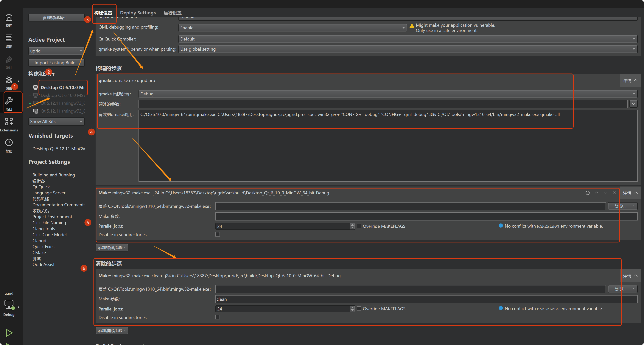
Task: Check Override MAKEFLAGS in the Make step
Action: [x=359, y=226]
